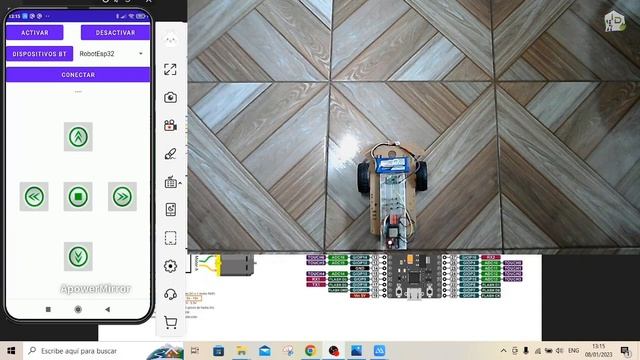Click the ACTIVAR button
Viewport: 640px width, 360px height.
(35, 32)
